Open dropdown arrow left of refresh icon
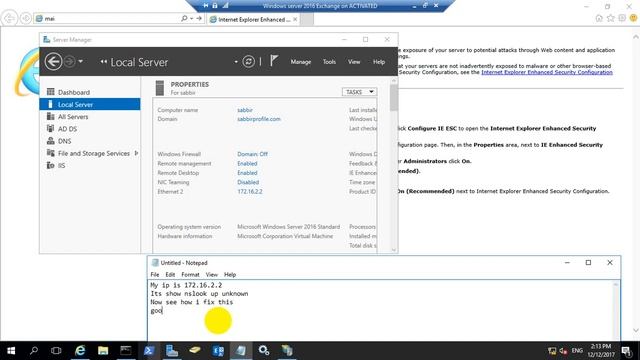640x360 pixels. [x=236, y=62]
